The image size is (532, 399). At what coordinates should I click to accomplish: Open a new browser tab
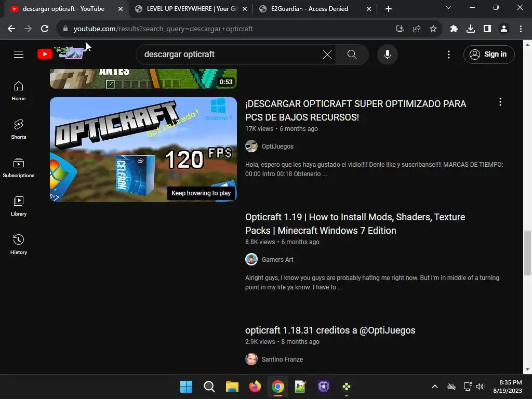[x=389, y=9]
